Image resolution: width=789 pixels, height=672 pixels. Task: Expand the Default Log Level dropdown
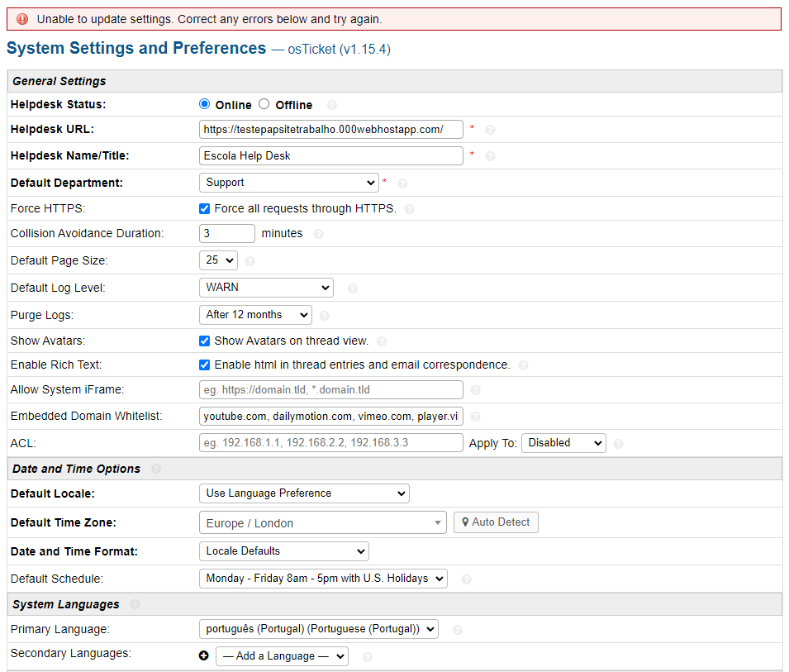265,288
